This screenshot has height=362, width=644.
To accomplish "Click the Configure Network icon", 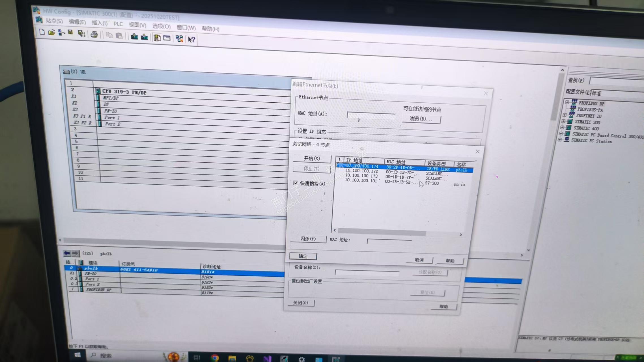I will click(x=179, y=38).
